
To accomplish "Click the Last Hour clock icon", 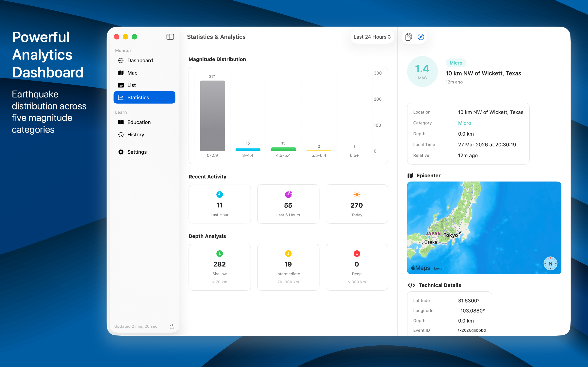I will coord(219,195).
